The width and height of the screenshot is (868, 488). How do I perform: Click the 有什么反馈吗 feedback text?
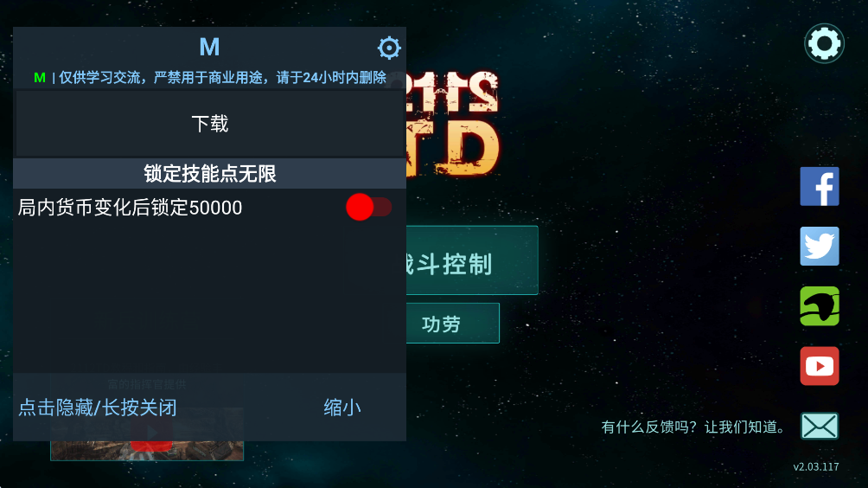coord(692,427)
